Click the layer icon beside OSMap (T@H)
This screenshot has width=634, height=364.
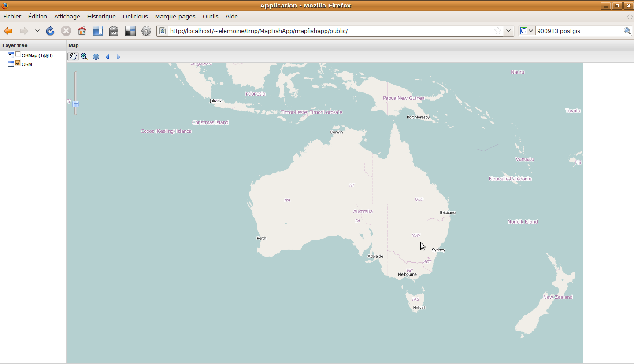(11, 55)
